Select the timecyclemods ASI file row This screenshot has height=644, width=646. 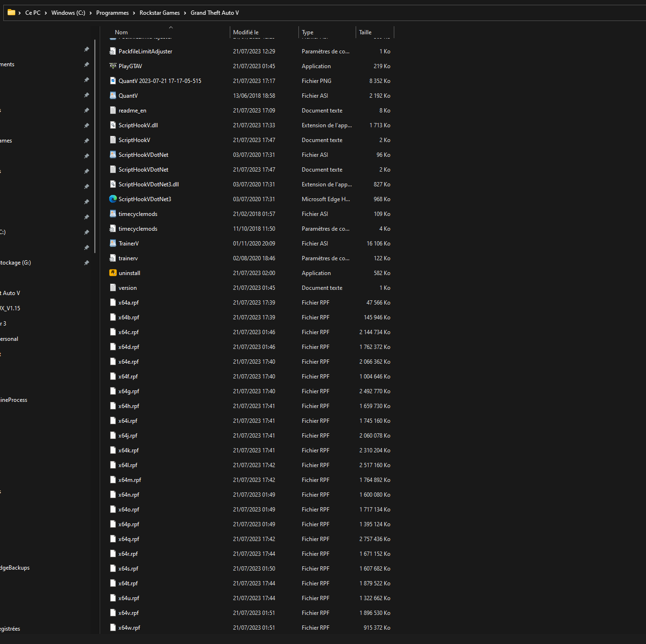[x=138, y=214]
